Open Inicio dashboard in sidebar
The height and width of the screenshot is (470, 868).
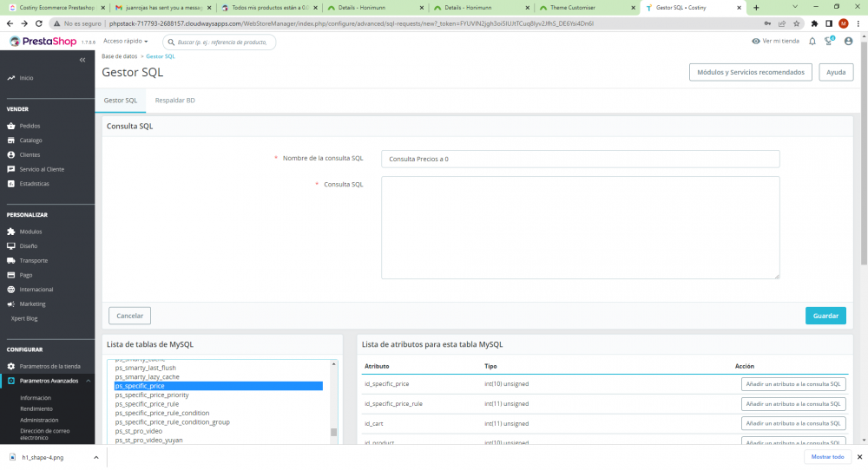[26, 78]
